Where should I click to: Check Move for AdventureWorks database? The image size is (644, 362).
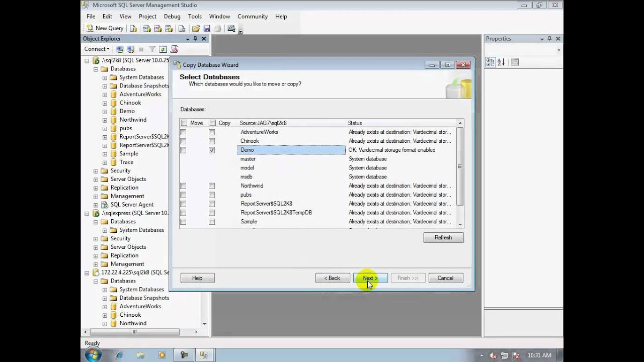(x=183, y=132)
